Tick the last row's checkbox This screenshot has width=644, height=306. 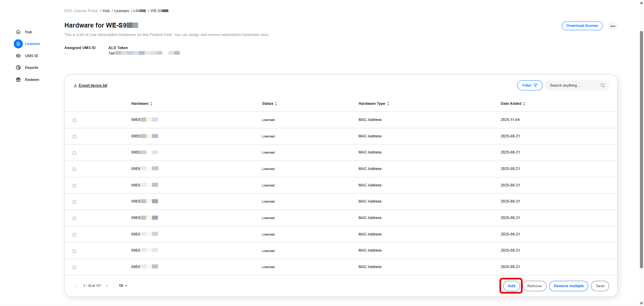(74, 267)
